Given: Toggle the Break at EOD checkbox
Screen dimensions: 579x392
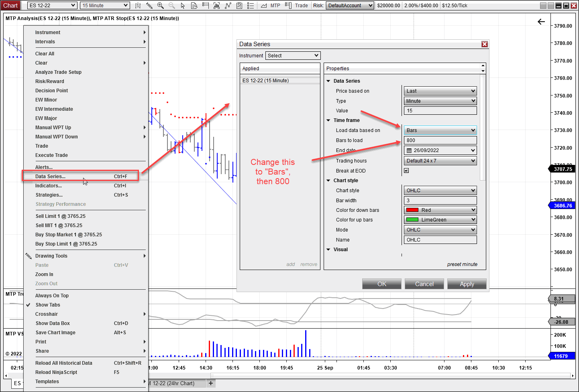Looking at the screenshot, I should point(406,171).
